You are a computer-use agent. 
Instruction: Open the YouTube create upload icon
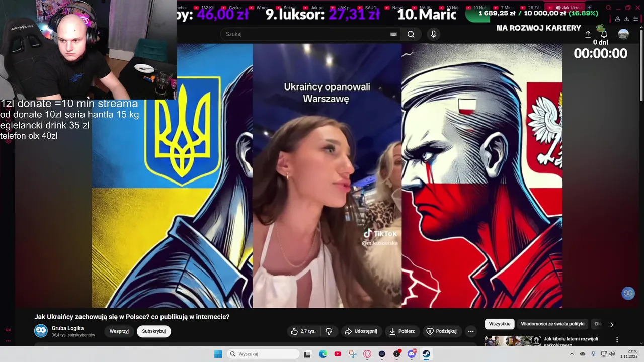point(588,34)
